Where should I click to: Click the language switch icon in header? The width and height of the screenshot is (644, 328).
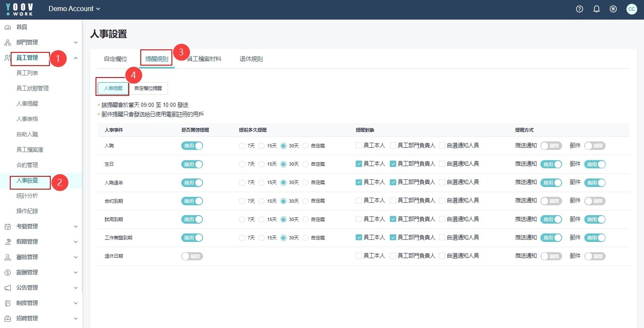point(613,9)
